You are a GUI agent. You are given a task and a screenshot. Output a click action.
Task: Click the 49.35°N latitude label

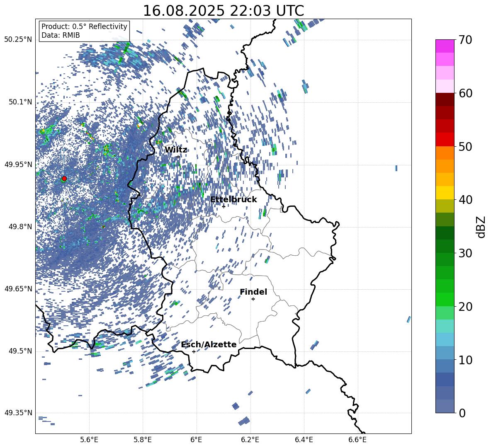[18, 413]
